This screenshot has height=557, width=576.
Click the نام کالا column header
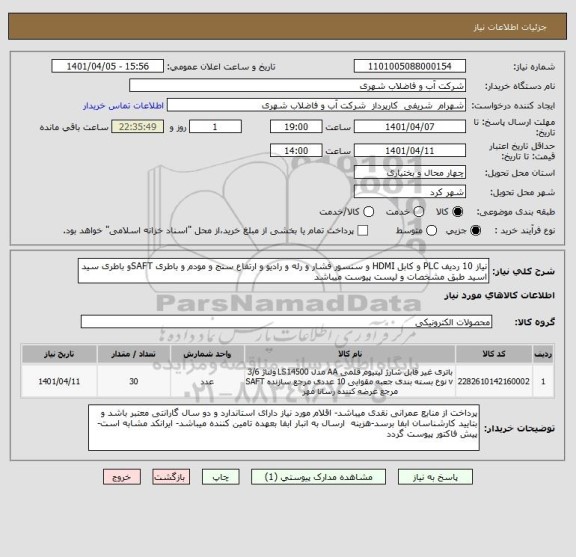(350, 354)
